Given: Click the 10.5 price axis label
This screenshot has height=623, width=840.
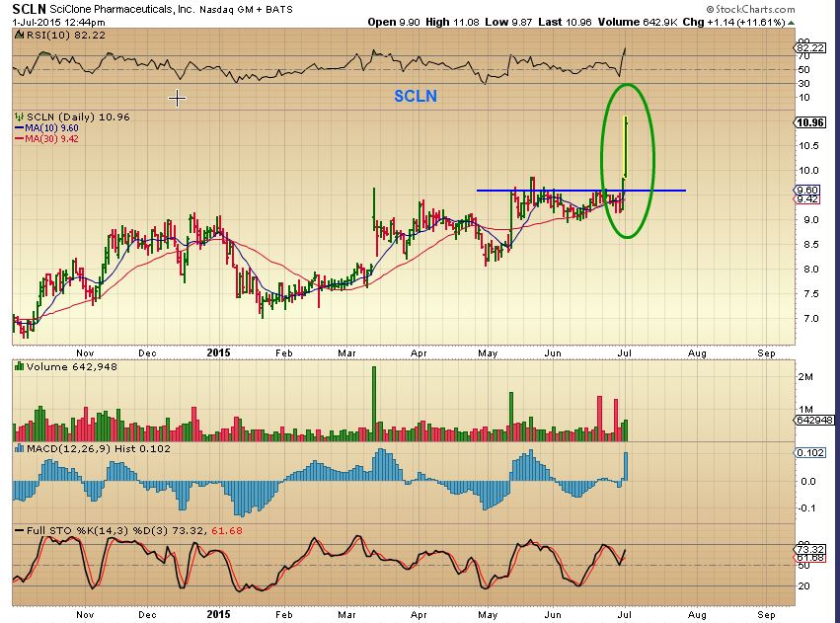Looking at the screenshot, I should point(808,146).
